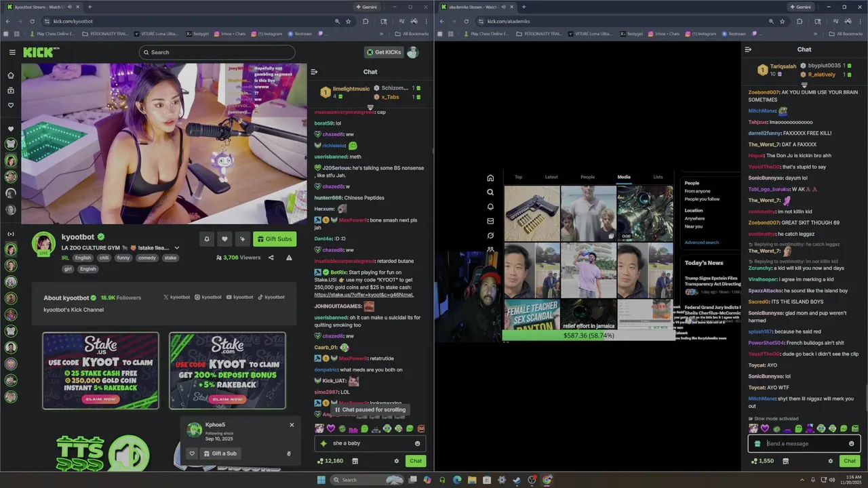Image resolution: width=868 pixels, height=488 pixels.
Task: Click the kyootbot chat input containing 'she a baby'
Action: click(370, 443)
